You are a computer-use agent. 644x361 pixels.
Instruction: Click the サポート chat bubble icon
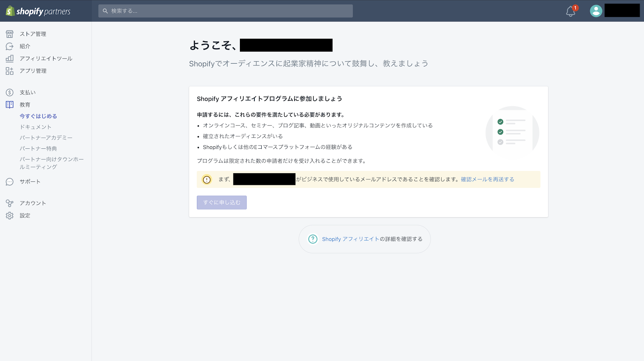coord(10,182)
